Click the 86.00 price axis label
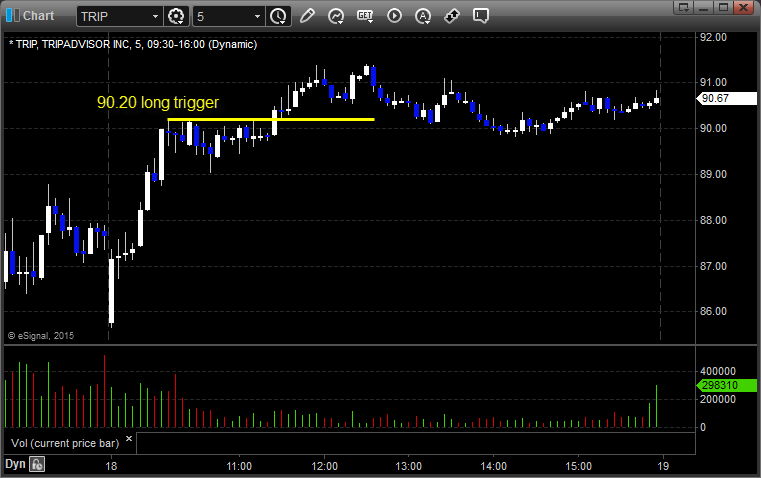Viewport: 761px width, 478px height. tap(713, 312)
